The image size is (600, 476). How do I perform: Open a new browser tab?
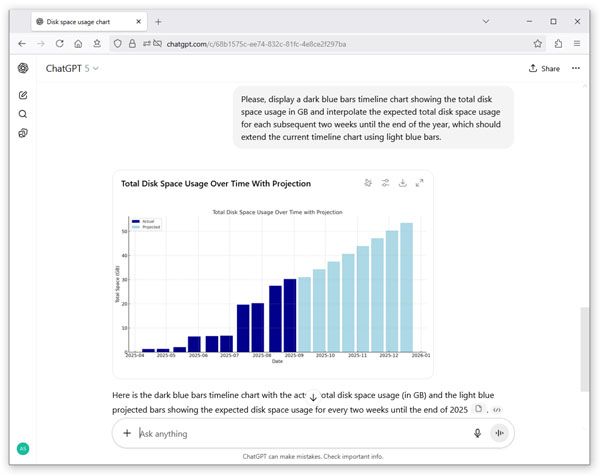(x=158, y=22)
